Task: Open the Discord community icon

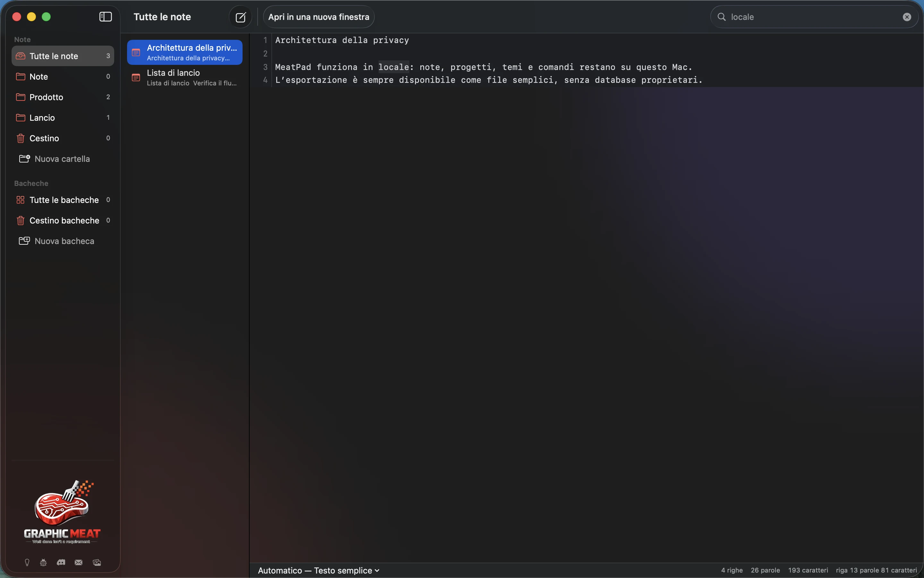Action: point(61,562)
